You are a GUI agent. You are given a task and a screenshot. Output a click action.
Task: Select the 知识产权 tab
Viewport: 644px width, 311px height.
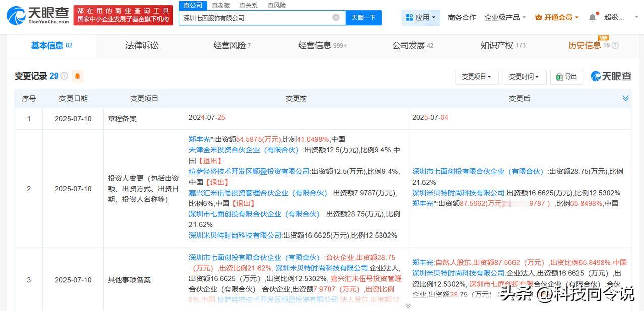pyautogui.click(x=503, y=46)
